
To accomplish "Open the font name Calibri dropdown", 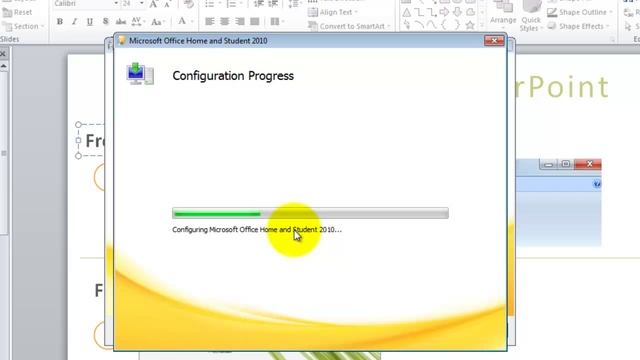I will [x=116, y=4].
